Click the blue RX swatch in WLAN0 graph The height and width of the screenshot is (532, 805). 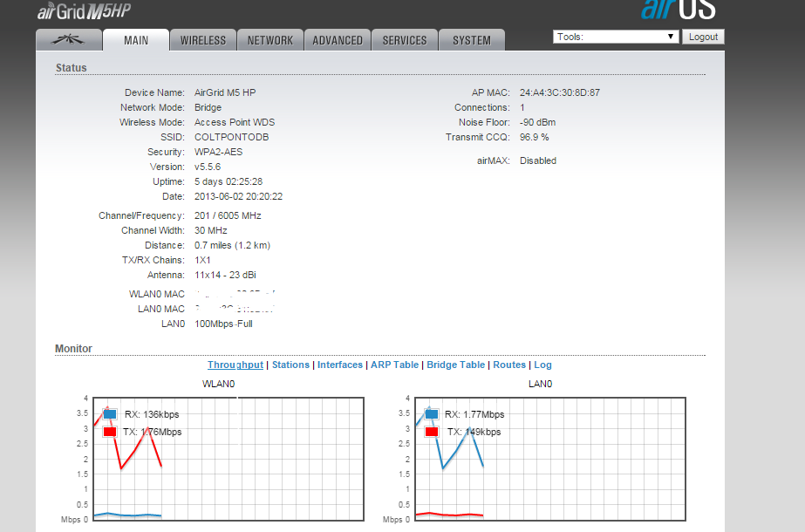[x=110, y=414]
